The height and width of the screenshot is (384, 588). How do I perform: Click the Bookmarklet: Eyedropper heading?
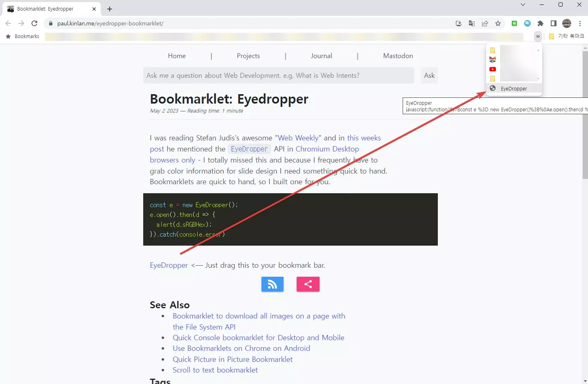[229, 99]
